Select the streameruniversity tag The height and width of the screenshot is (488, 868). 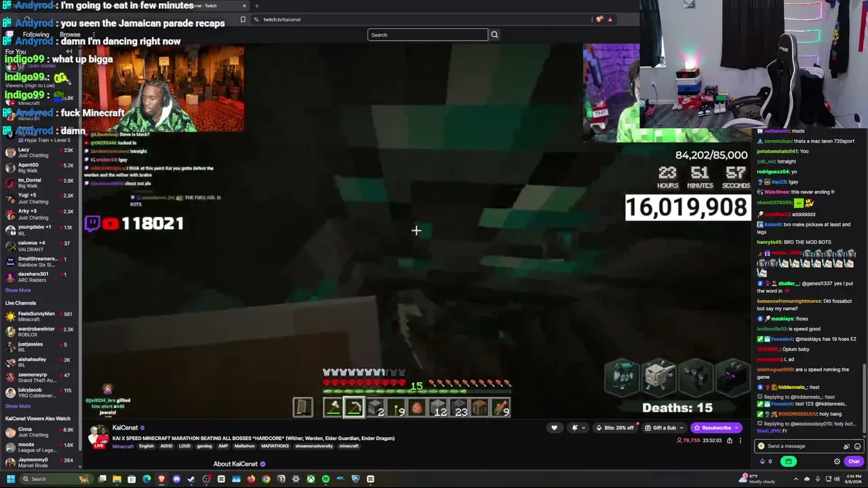[314, 446]
